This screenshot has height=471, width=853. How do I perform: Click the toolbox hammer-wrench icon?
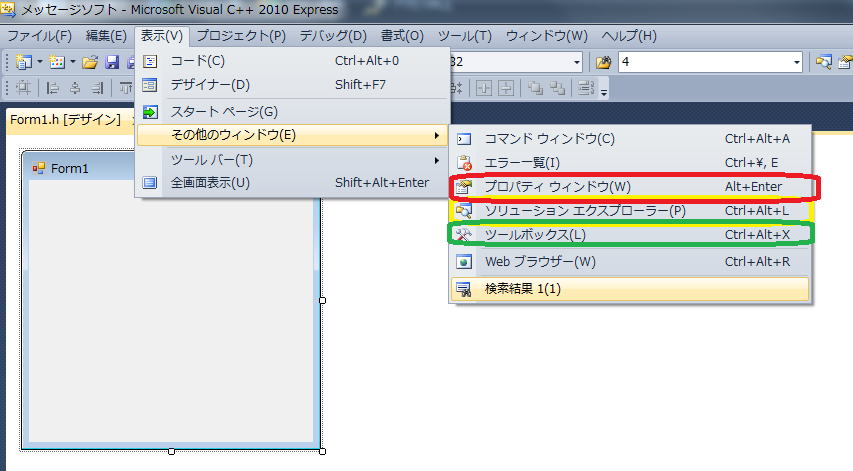coord(463,234)
